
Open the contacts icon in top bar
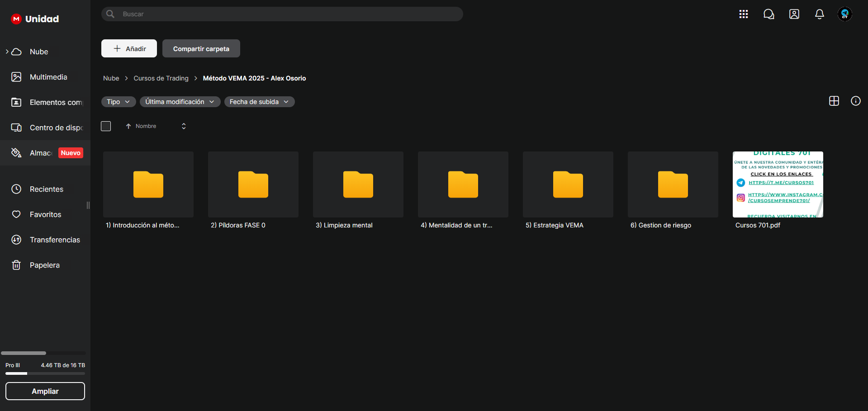coord(794,14)
